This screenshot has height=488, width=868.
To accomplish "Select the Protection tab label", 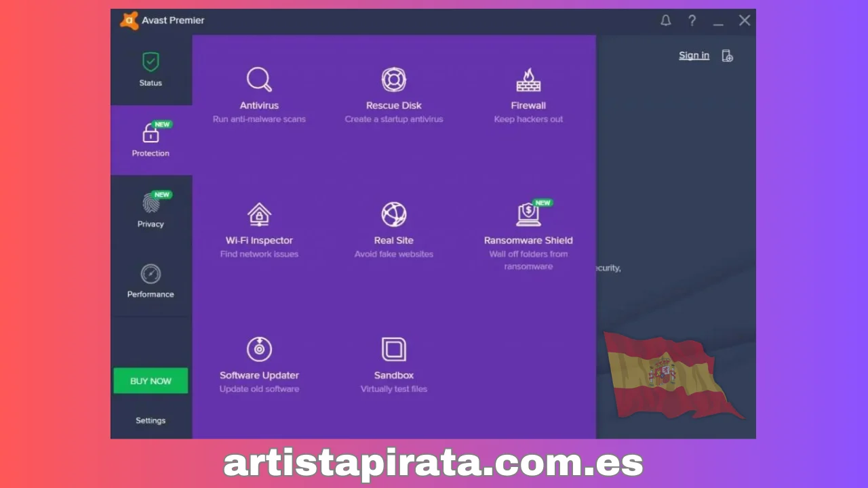I will pyautogui.click(x=151, y=153).
